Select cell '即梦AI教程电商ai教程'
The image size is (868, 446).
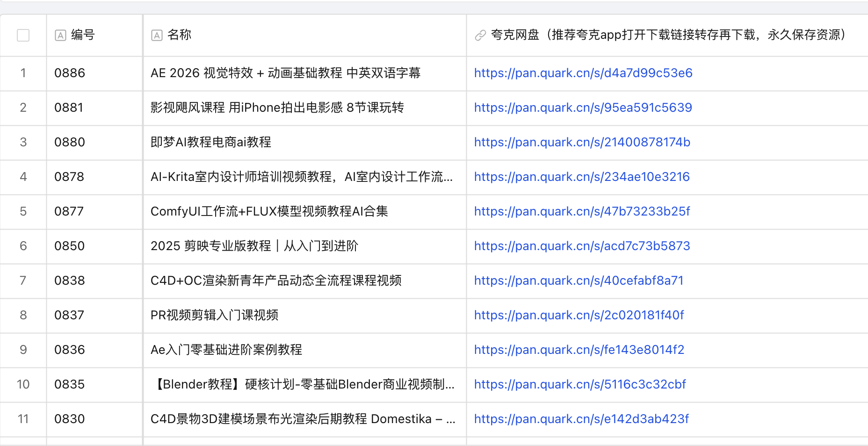tap(304, 143)
